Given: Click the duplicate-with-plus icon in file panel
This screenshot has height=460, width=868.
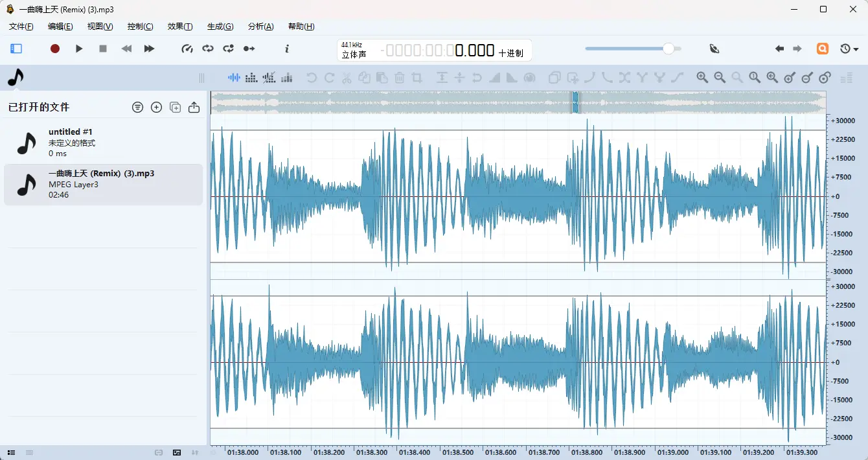Looking at the screenshot, I should [175, 108].
